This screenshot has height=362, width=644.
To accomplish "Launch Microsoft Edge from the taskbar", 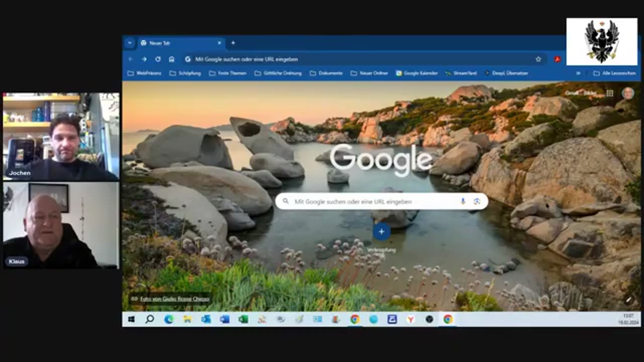I will pyautogui.click(x=169, y=319).
